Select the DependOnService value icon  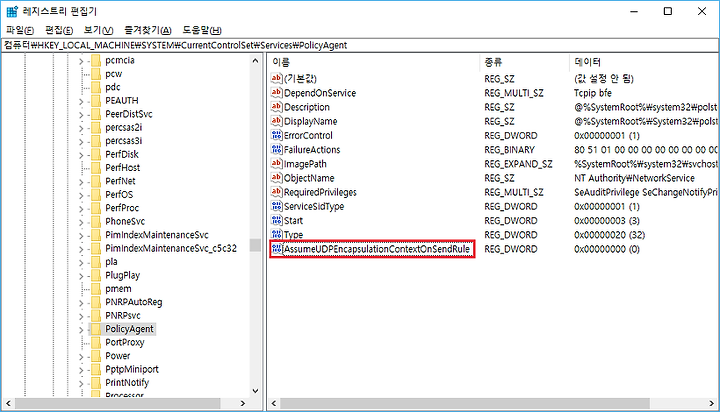tap(276, 93)
